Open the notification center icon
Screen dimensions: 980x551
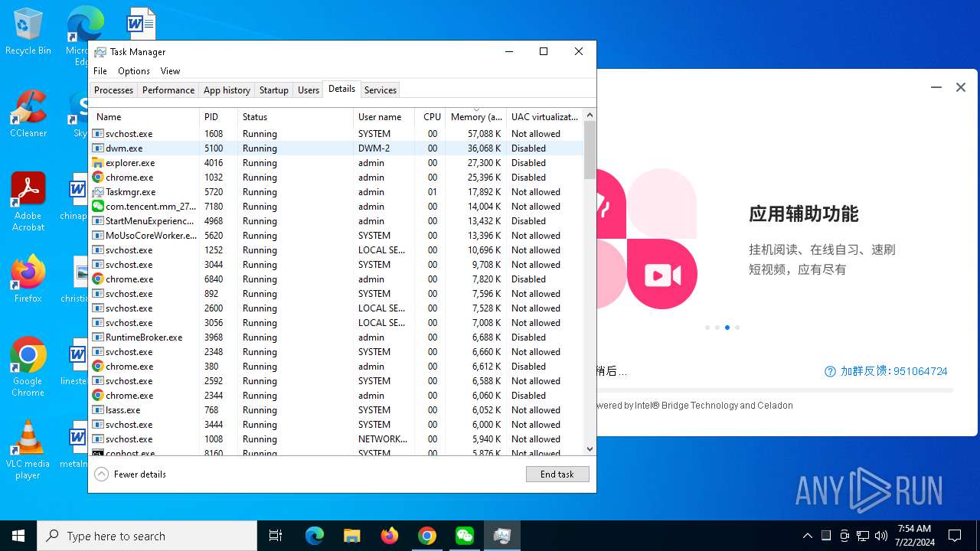pos(955,536)
